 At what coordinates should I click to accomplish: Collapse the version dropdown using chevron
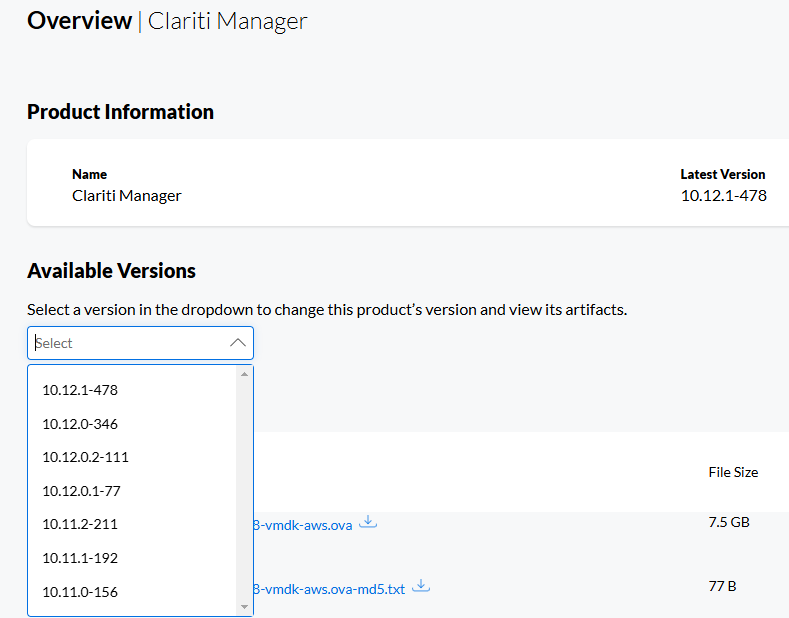point(237,343)
